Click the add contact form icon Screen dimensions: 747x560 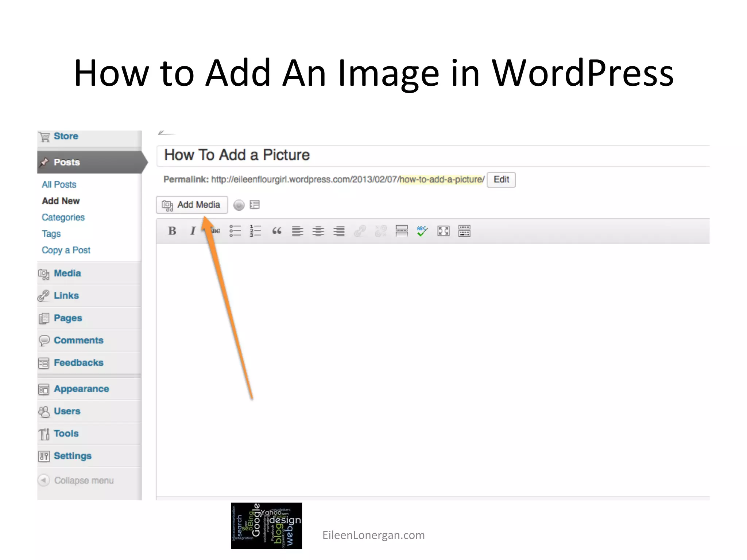255,205
